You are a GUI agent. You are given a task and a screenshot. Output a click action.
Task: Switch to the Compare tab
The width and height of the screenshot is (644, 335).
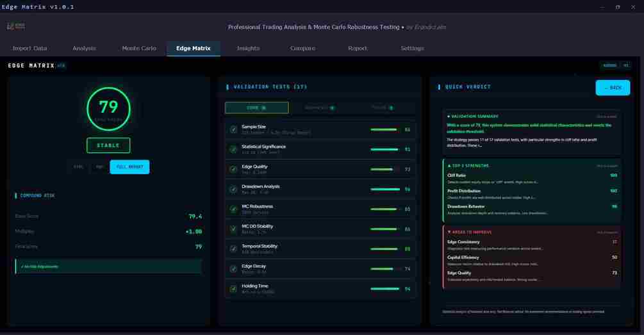pos(302,49)
